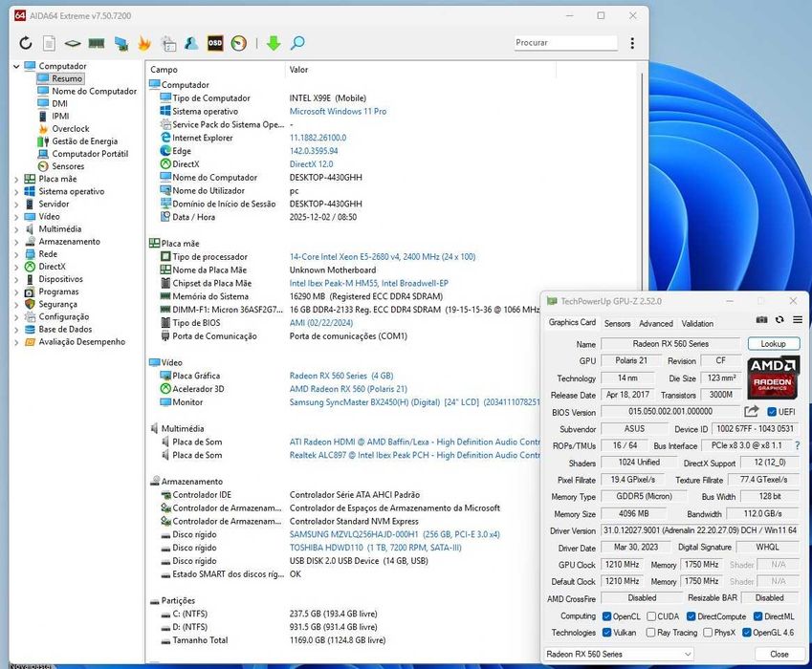
Task: Click the Procurar search field
Action: 565,42
